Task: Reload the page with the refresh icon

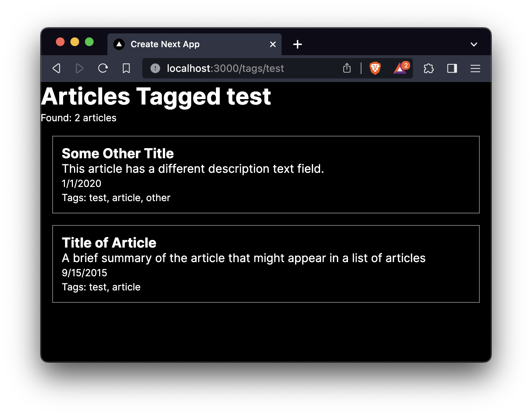Action: point(103,68)
